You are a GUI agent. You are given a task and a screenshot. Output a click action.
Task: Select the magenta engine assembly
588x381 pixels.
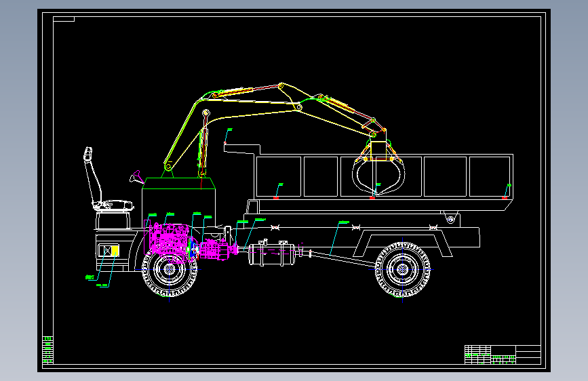pos(169,242)
